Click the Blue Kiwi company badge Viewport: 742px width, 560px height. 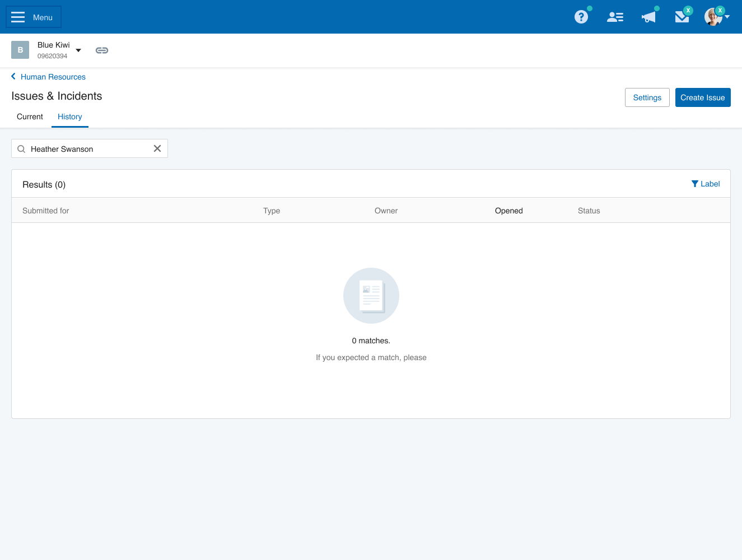(20, 50)
